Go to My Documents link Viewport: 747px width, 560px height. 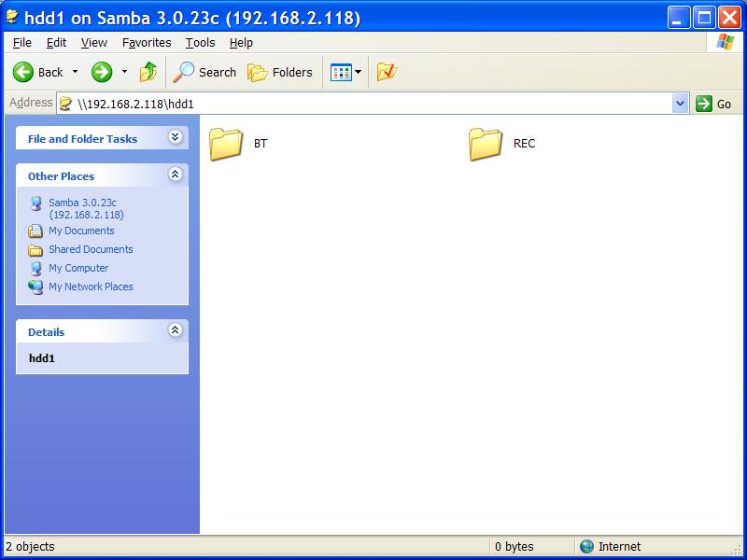pos(81,231)
